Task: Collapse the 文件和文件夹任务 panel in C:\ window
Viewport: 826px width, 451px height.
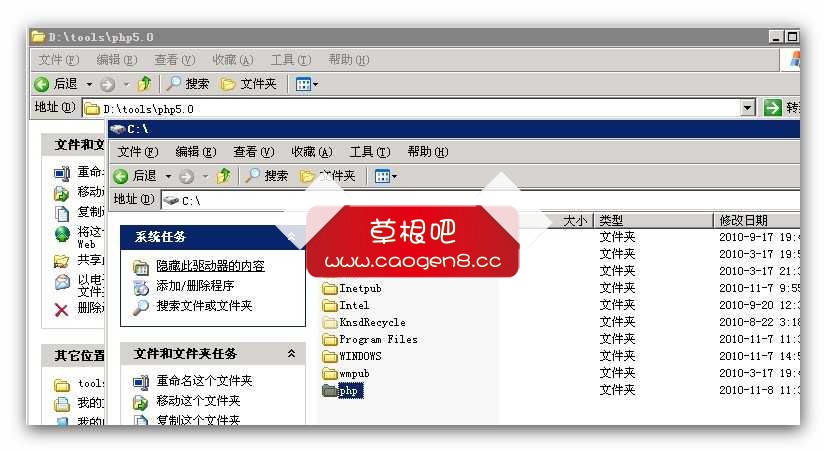Action: pos(291,354)
